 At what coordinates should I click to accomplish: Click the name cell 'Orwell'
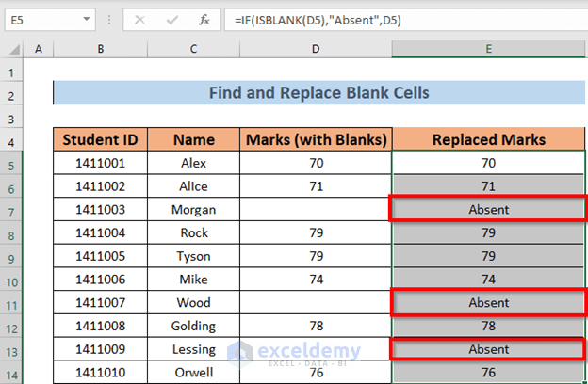pyautogui.click(x=193, y=373)
